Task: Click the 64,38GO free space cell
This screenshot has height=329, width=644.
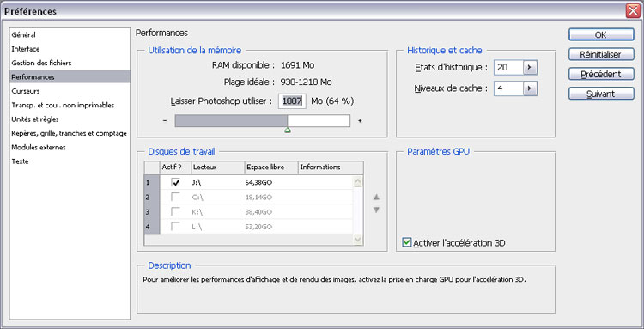Action: pos(258,183)
